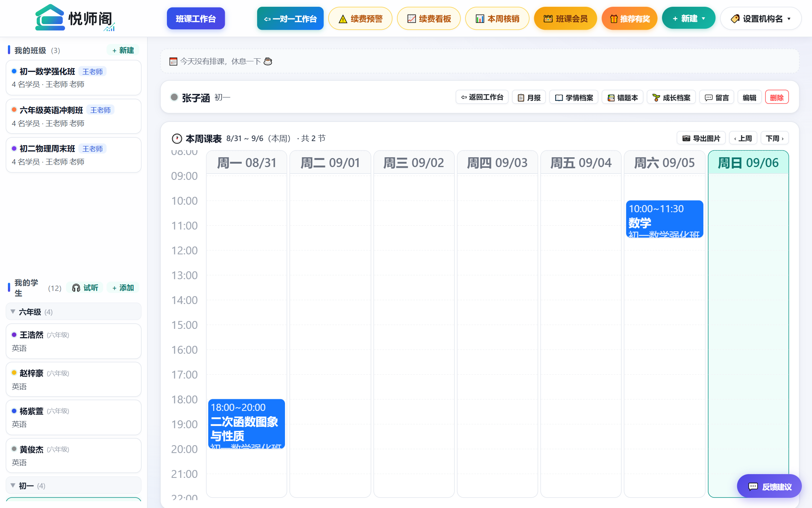Export schedule with 导出图片 camera button
The height and width of the screenshot is (508, 812).
tap(701, 138)
